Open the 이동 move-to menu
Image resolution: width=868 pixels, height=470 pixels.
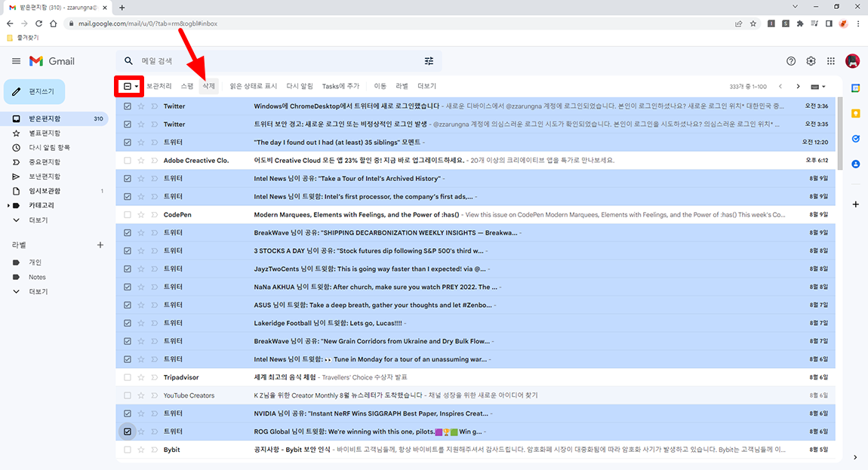(x=380, y=86)
